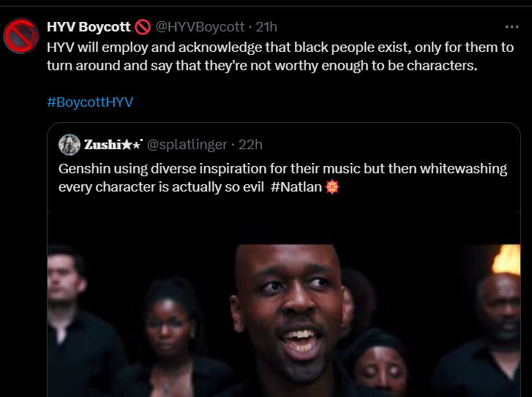Open the #BoycottHYV hashtag
Screen dimensions: 532x397
[90, 102]
